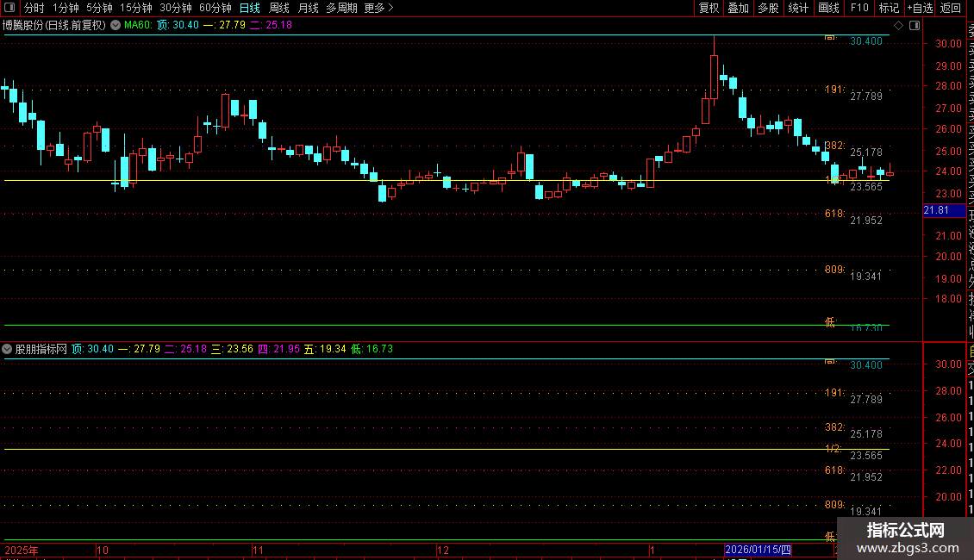Select the 1分钟 period tab

[66, 8]
